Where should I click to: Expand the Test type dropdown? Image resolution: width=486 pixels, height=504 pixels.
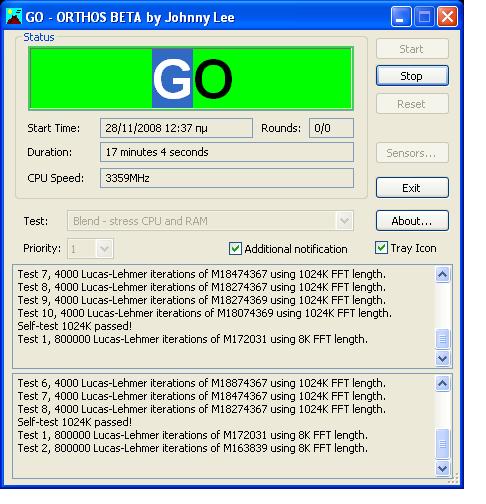click(x=344, y=220)
